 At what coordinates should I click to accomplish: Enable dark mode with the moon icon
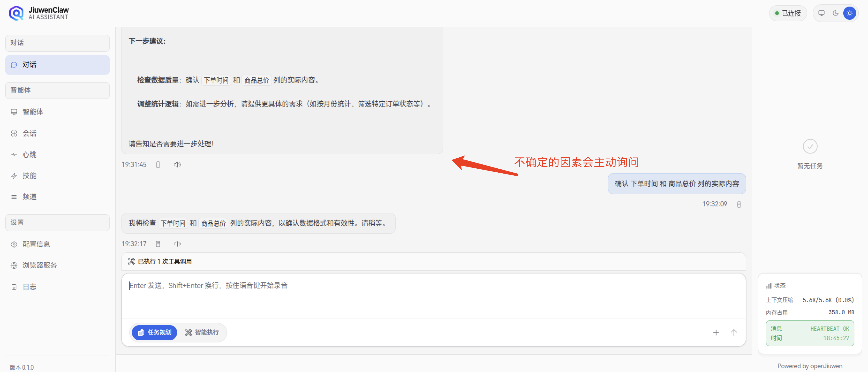pos(836,13)
